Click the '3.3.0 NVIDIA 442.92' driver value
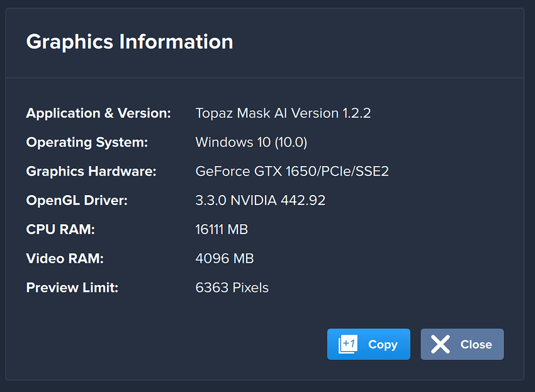The image size is (535, 392). pos(261,200)
